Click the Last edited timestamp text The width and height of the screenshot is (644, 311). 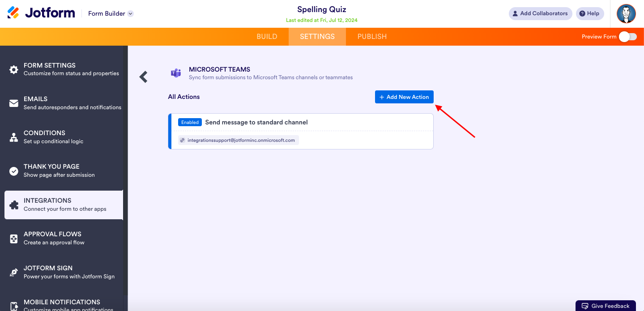(322, 20)
